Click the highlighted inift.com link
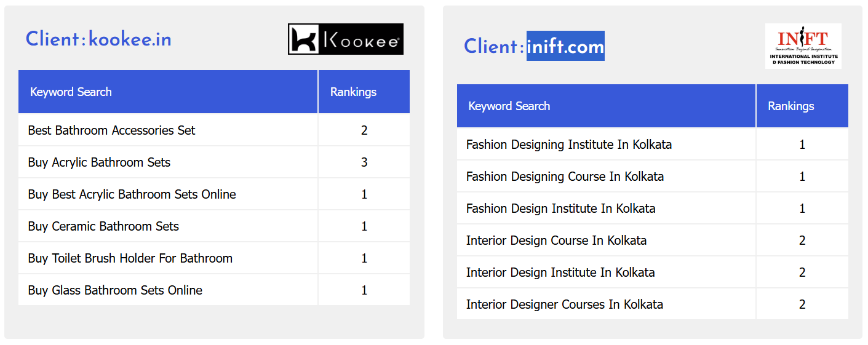868x345 pixels. click(x=565, y=46)
